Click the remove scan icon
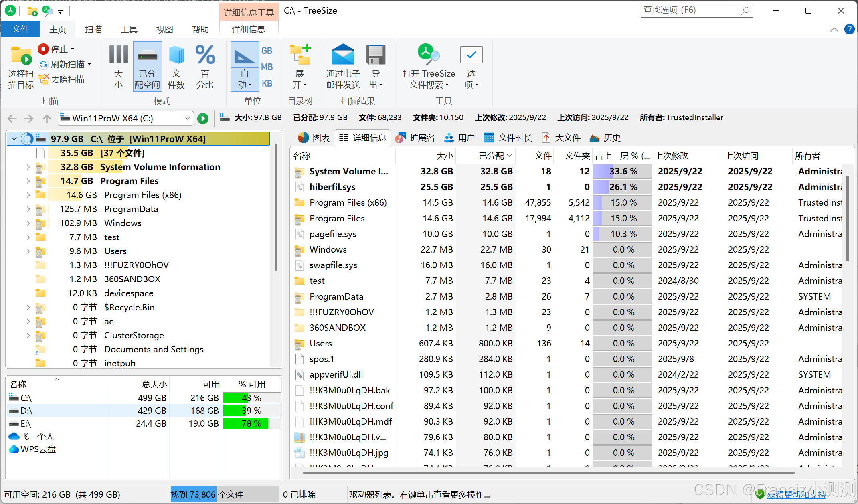This screenshot has height=504, width=858. pos(43,79)
